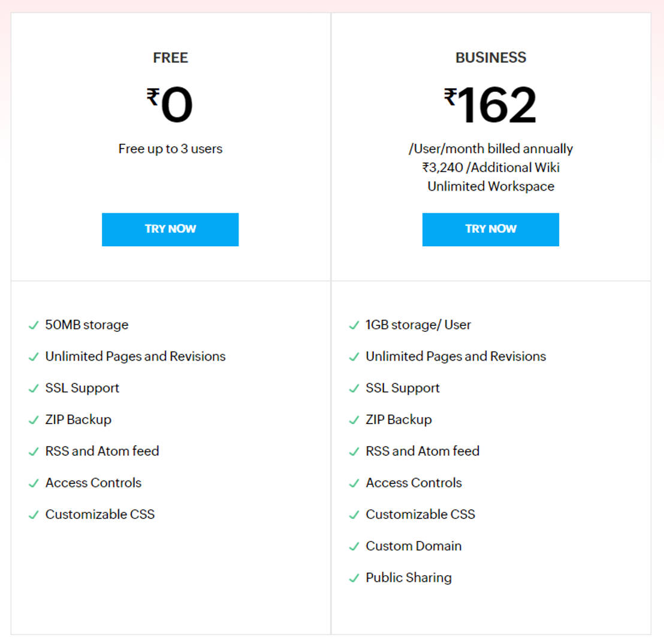Click the Unlimited Workspace text in Business plan
The width and height of the screenshot is (664, 644).
click(x=491, y=186)
